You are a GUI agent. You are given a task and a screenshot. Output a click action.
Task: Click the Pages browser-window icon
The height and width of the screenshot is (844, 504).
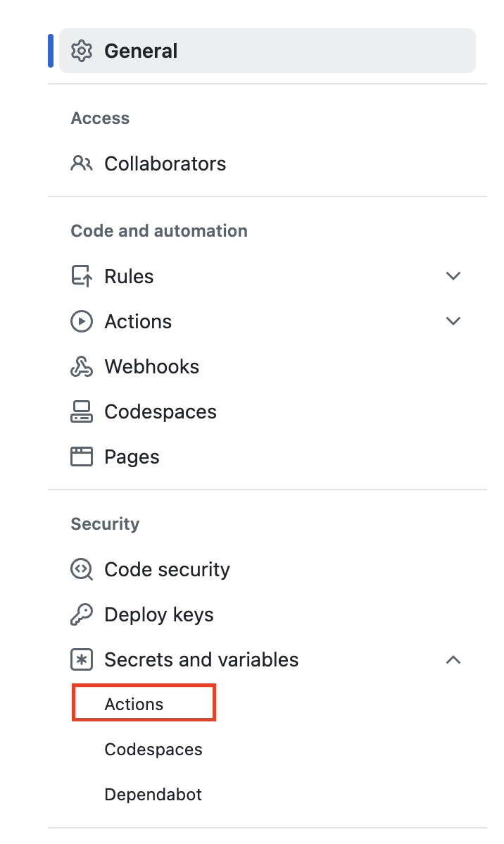point(82,457)
